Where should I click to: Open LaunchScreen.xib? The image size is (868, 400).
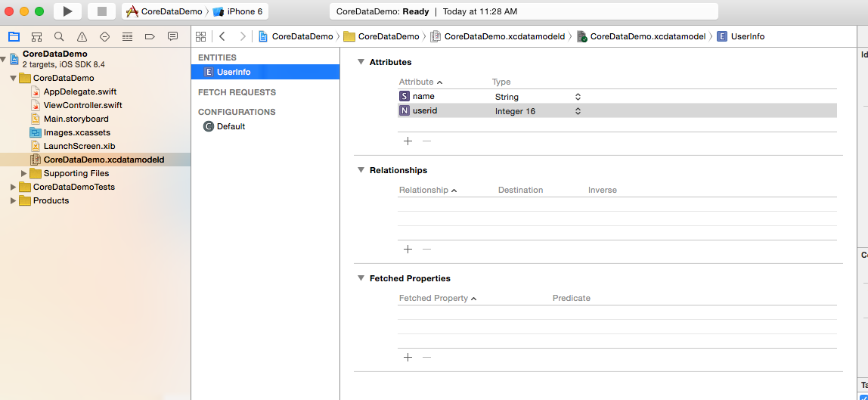(x=79, y=146)
